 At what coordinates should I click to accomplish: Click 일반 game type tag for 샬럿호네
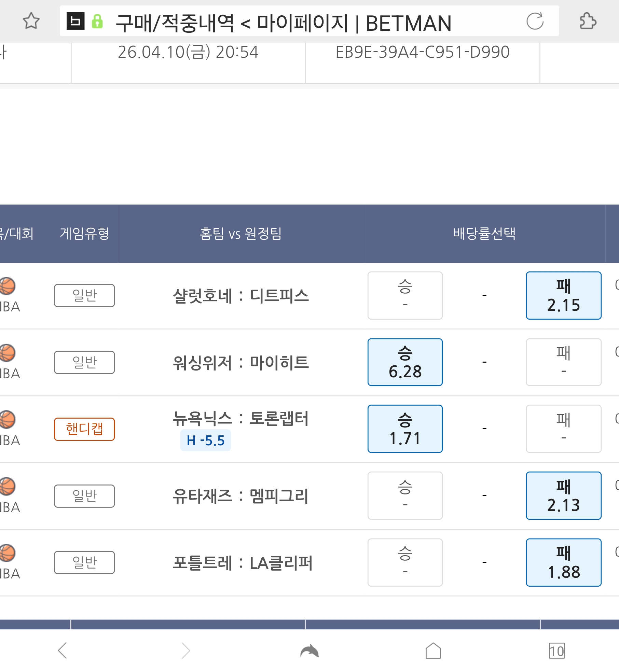pyautogui.click(x=84, y=295)
